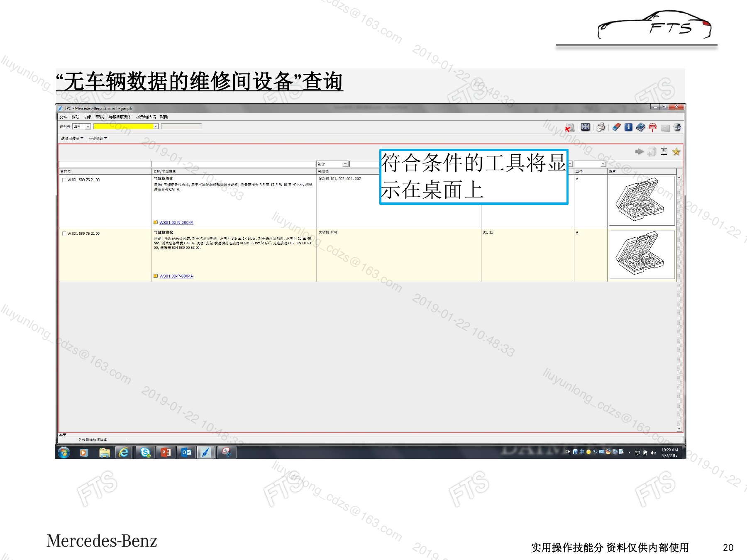This screenshot has height=560, width=747.
Task: Open the 有哪些更新? menu
Action: [120, 117]
